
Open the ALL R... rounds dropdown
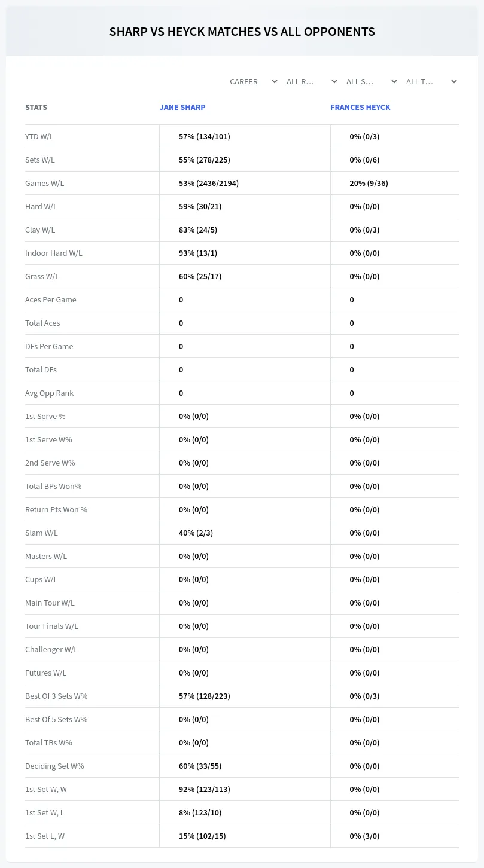pyautogui.click(x=311, y=81)
